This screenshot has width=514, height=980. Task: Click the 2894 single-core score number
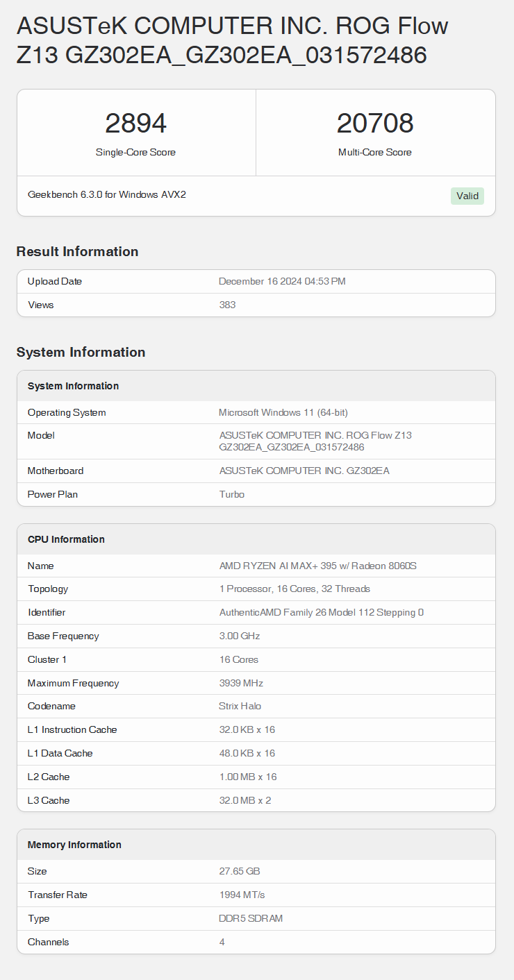coord(135,124)
